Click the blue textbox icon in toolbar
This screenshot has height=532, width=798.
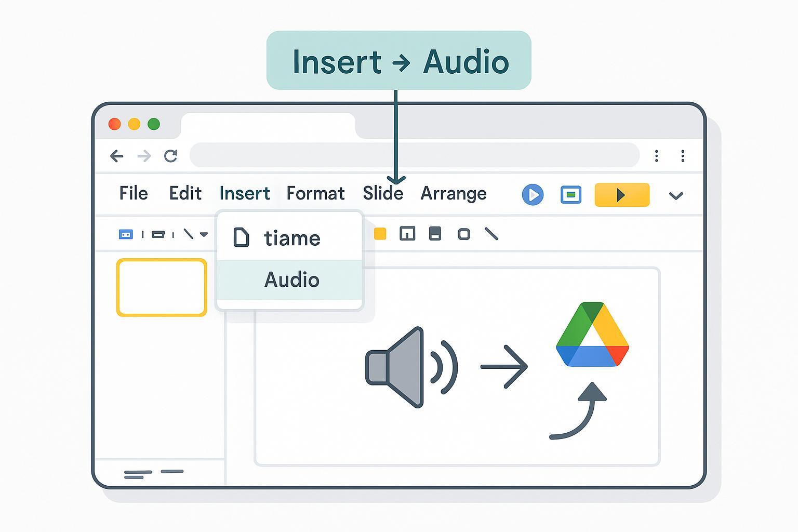[126, 235]
